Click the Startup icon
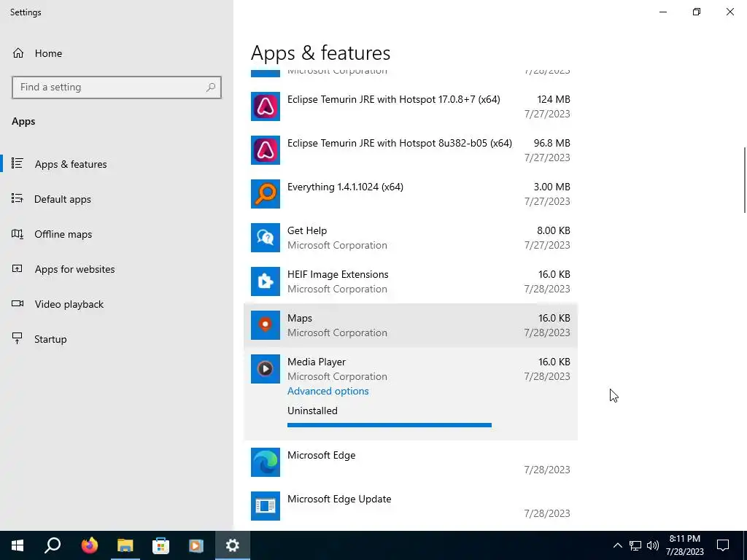 click(18, 338)
